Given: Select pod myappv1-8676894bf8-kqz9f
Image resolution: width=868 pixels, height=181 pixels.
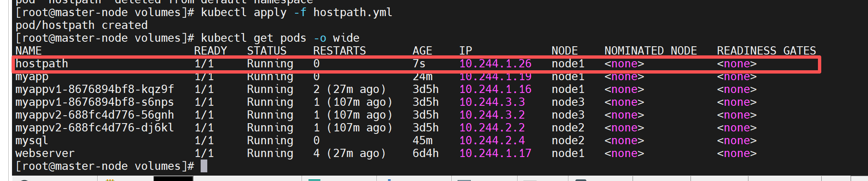Looking at the screenshot, I should tap(95, 89).
